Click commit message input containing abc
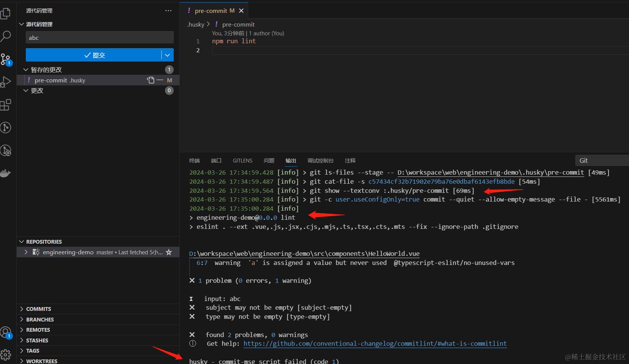 pos(100,38)
